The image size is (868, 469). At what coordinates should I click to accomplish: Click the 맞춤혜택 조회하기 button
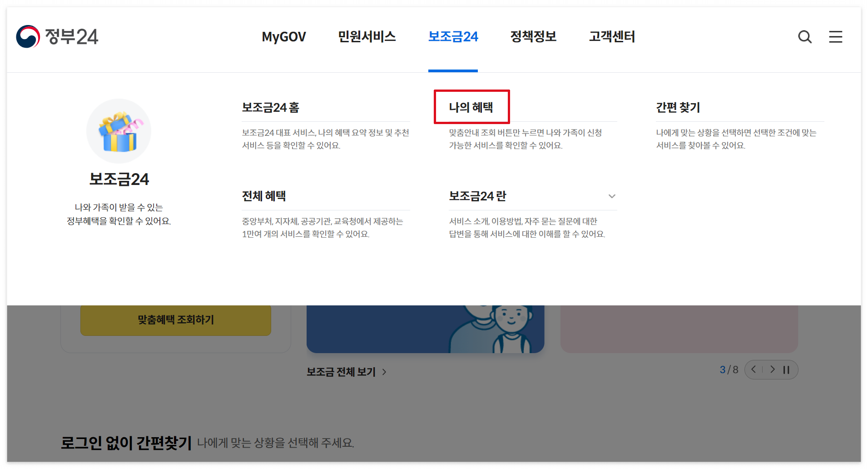175,320
